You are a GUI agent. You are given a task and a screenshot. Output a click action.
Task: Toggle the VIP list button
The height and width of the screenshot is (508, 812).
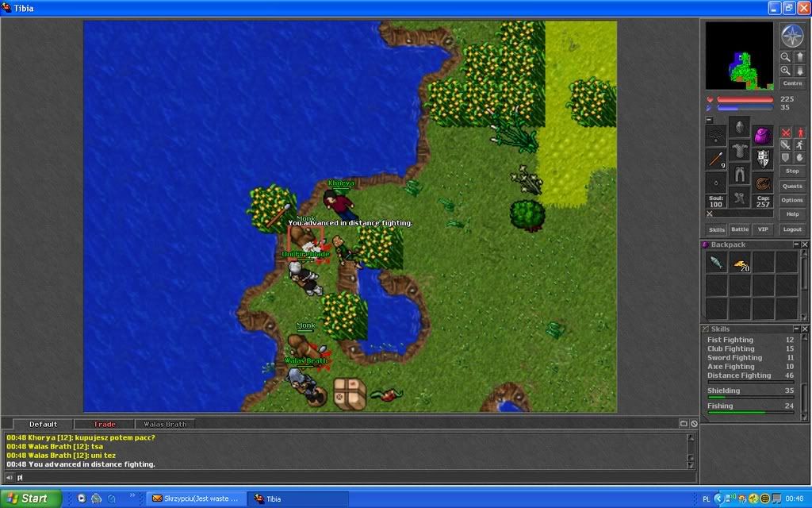click(763, 229)
